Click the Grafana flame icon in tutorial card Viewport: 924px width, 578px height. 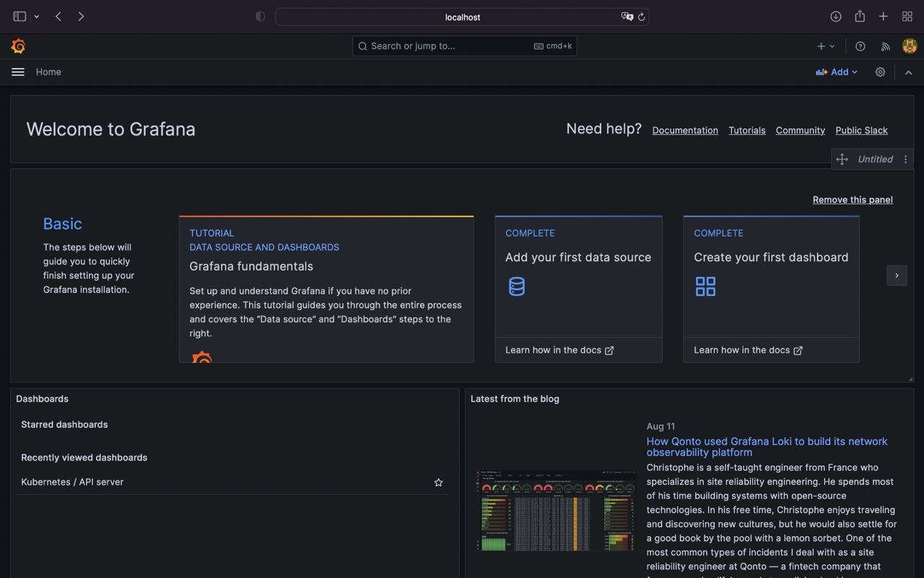pos(202,356)
